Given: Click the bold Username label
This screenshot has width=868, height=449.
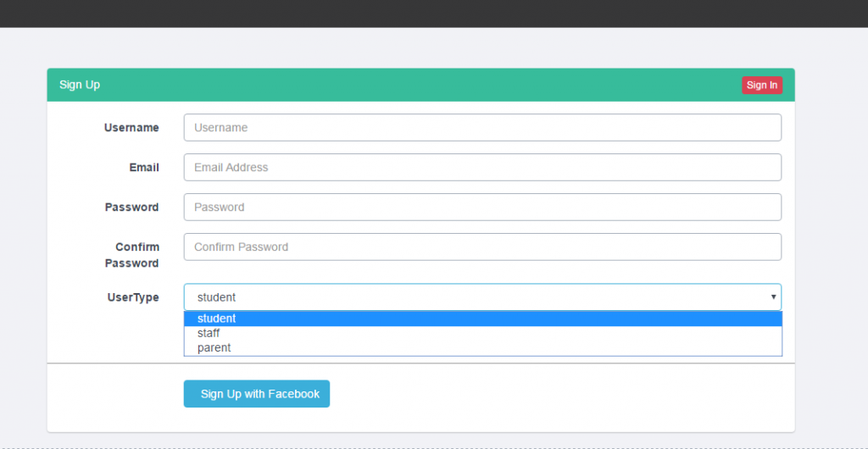Looking at the screenshot, I should [131, 128].
